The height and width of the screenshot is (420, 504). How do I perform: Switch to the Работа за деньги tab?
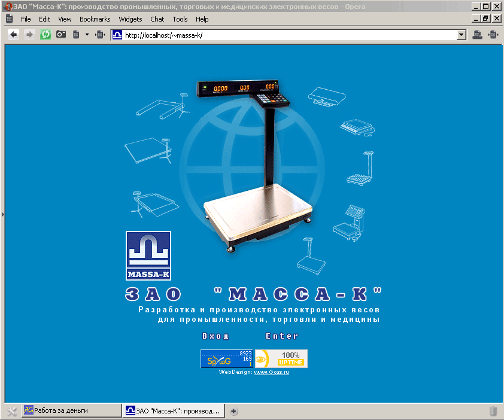71,410
